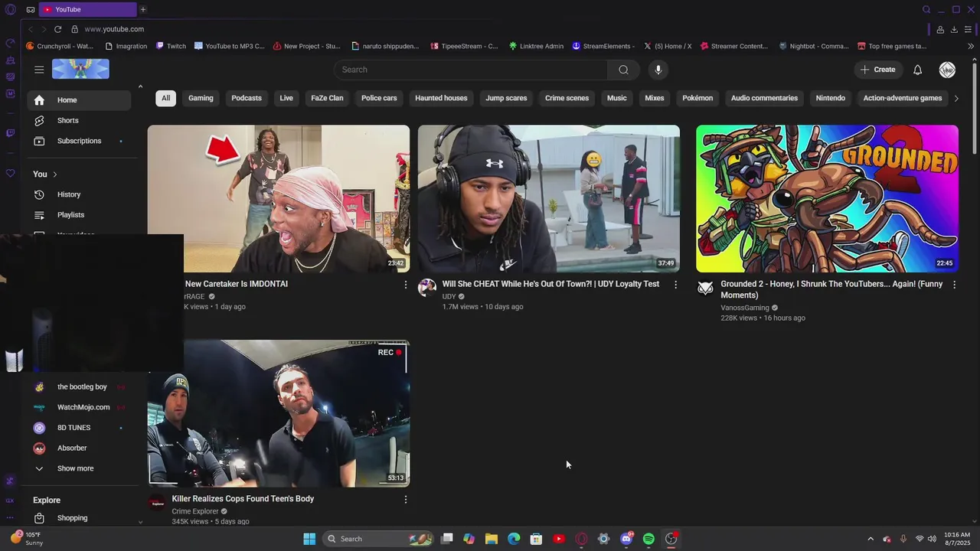Open the Linktree Admin bookmark
Viewport: 980px width, 551px height.
click(536, 46)
